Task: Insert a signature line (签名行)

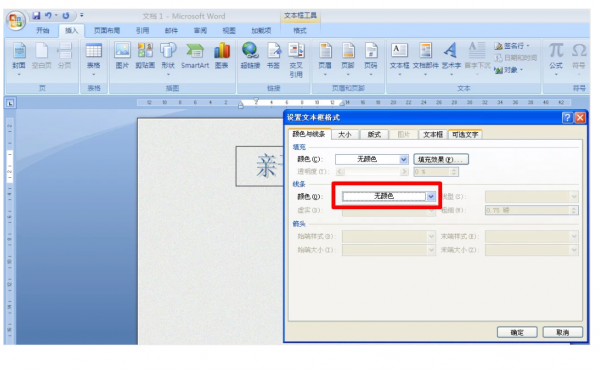Action: (512, 46)
